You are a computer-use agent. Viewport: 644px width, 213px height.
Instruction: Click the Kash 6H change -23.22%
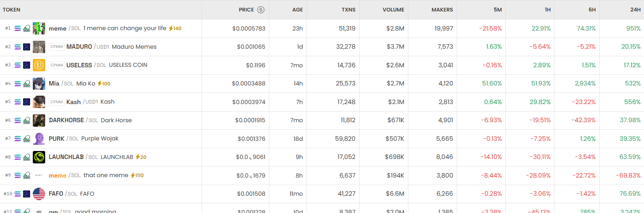pos(584,102)
